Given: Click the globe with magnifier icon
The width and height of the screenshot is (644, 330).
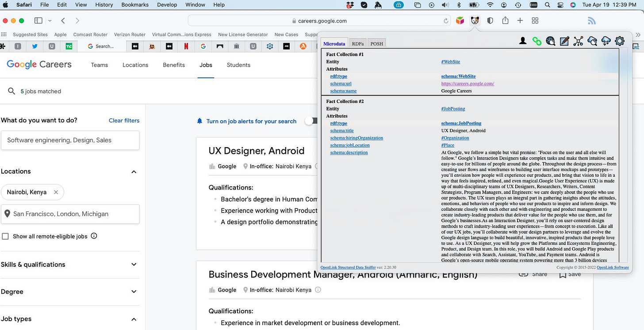Looking at the screenshot, I should 551,41.
